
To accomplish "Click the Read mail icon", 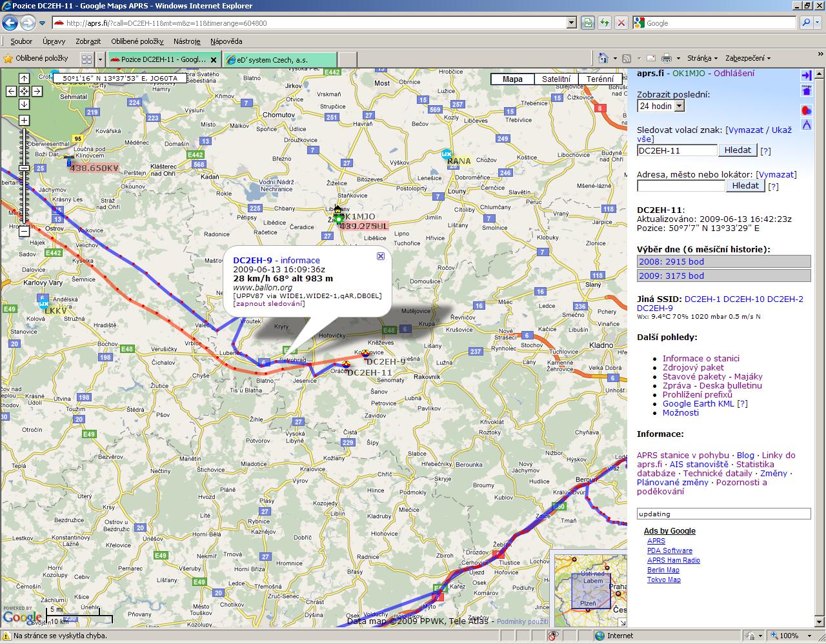I will (652, 58).
